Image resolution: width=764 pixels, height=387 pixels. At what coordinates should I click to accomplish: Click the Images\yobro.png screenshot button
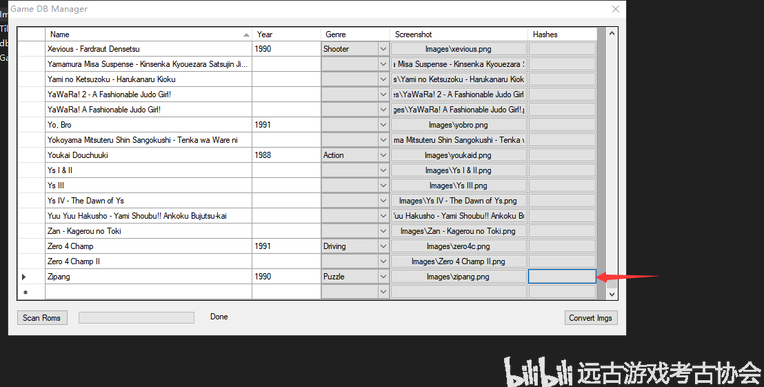tap(458, 125)
